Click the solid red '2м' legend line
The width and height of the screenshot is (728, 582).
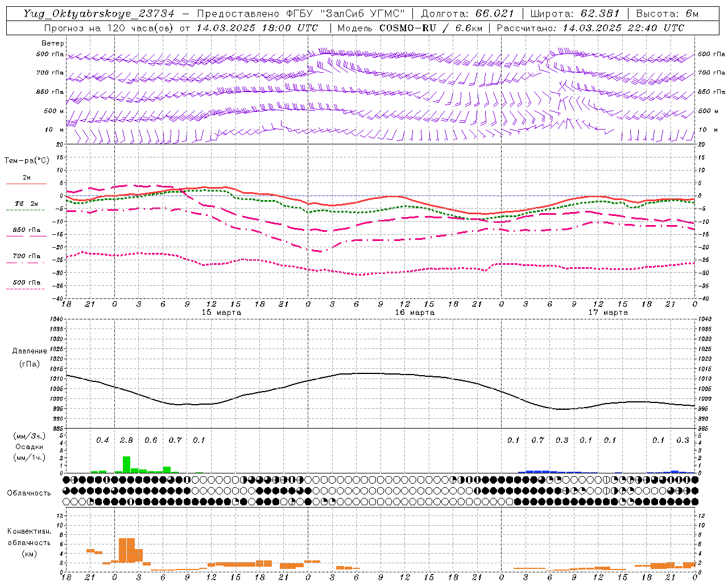[26, 184]
